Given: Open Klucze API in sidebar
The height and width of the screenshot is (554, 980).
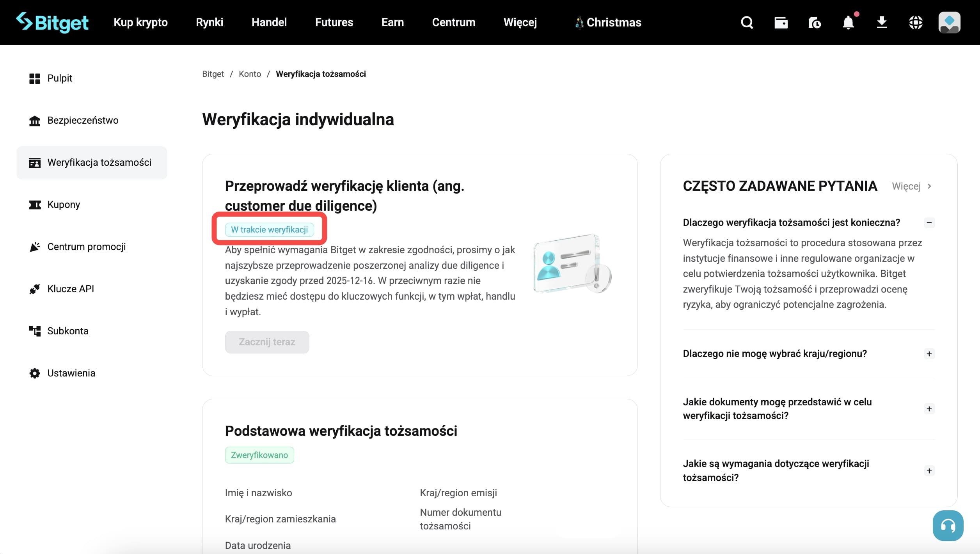Looking at the screenshot, I should (x=71, y=289).
